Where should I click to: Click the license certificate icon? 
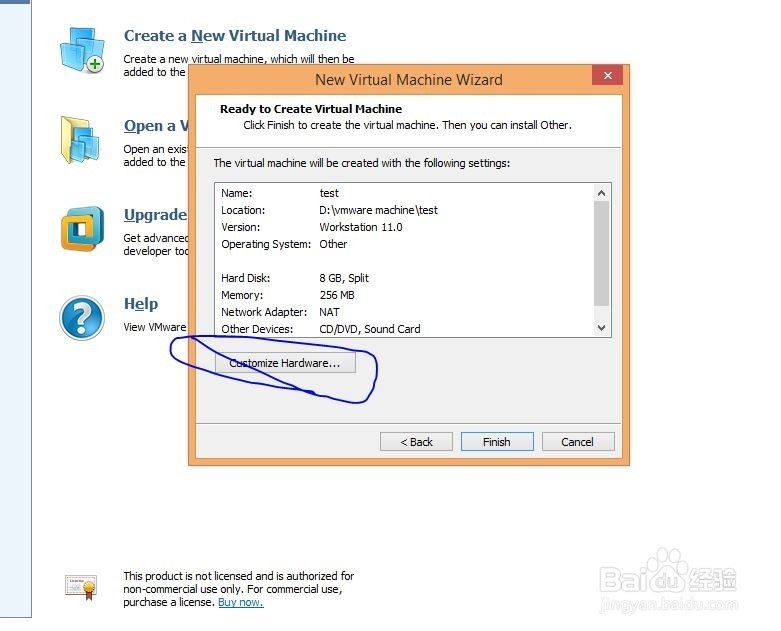click(81, 587)
